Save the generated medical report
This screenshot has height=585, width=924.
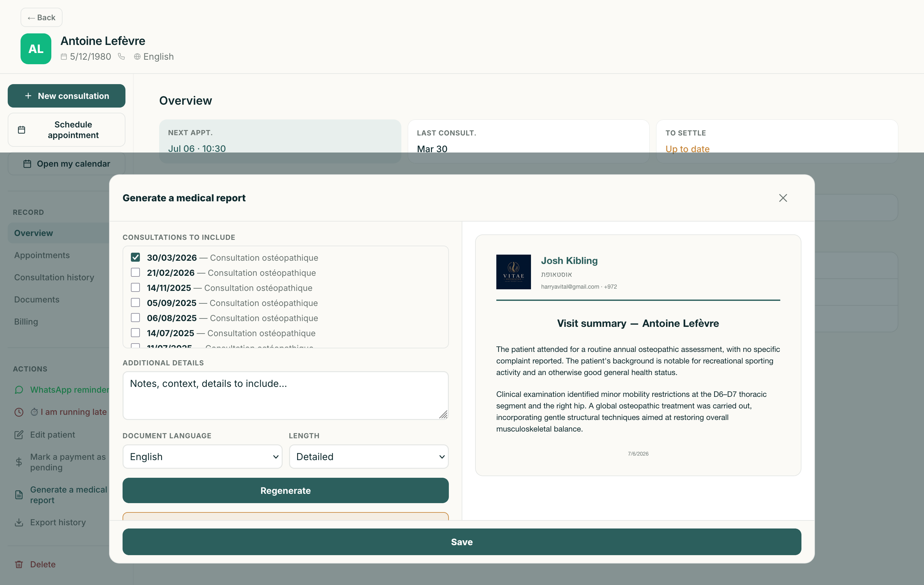click(x=462, y=542)
